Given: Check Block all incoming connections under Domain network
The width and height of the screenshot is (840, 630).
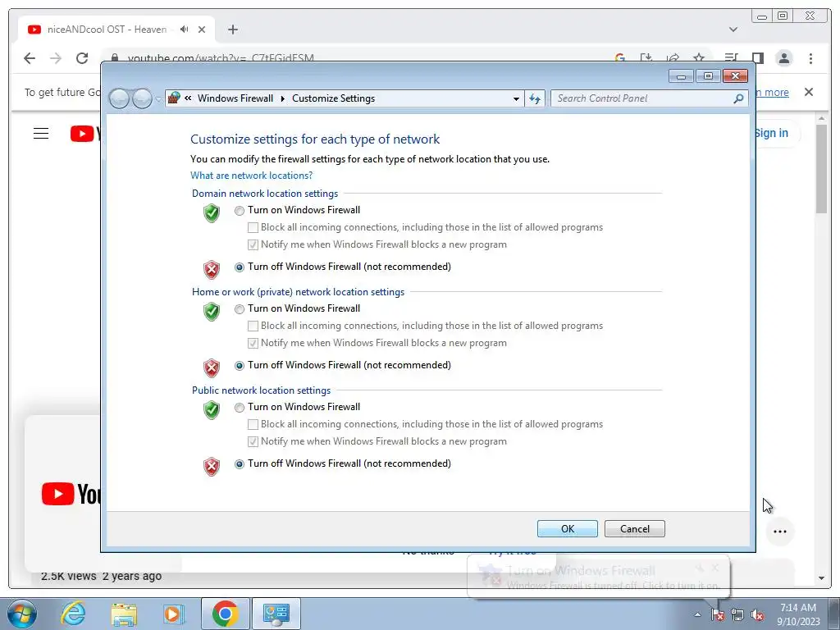Looking at the screenshot, I should 253,228.
